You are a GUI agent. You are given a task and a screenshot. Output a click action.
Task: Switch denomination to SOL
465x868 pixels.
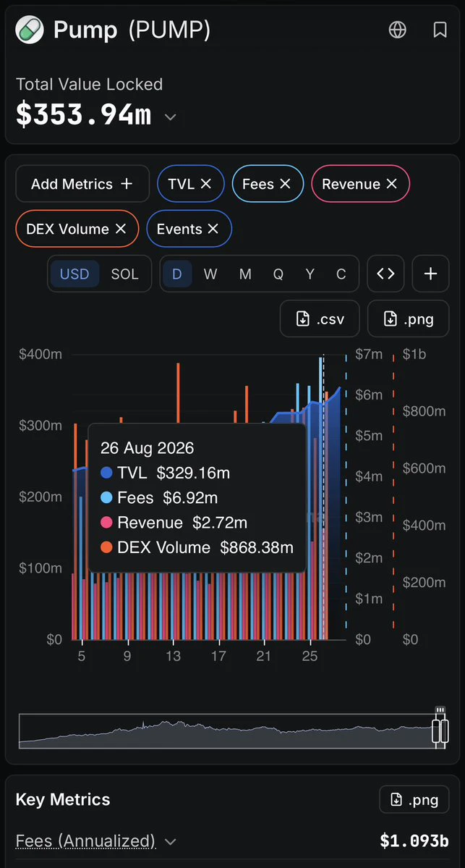tap(125, 274)
